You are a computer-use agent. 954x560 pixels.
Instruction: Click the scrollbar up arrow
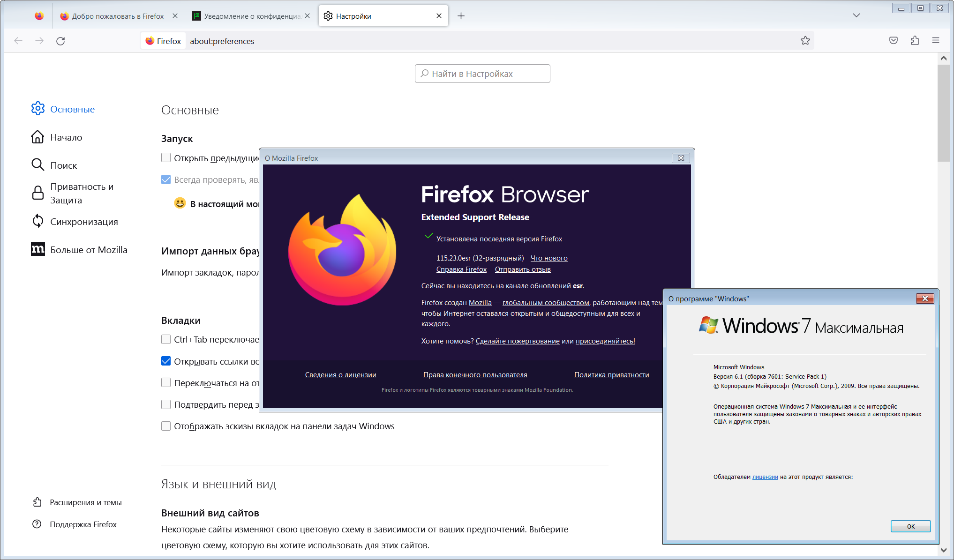[x=943, y=59]
